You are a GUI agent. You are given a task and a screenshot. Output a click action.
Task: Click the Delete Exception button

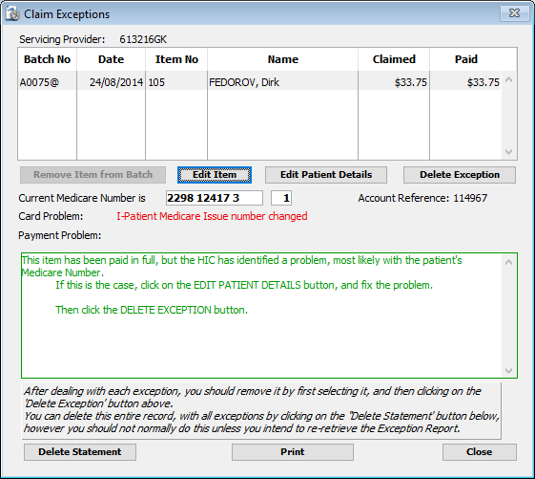459,175
